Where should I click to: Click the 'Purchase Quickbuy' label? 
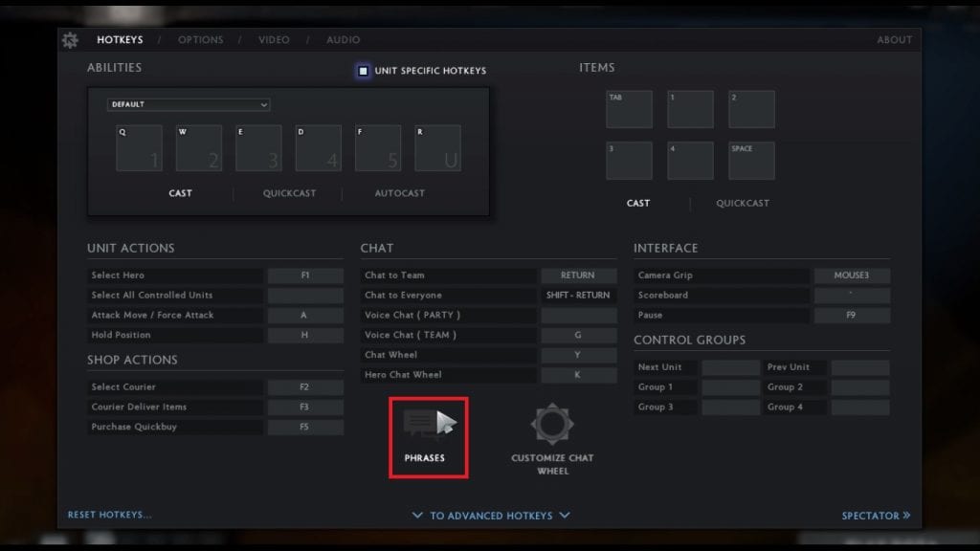pos(134,427)
